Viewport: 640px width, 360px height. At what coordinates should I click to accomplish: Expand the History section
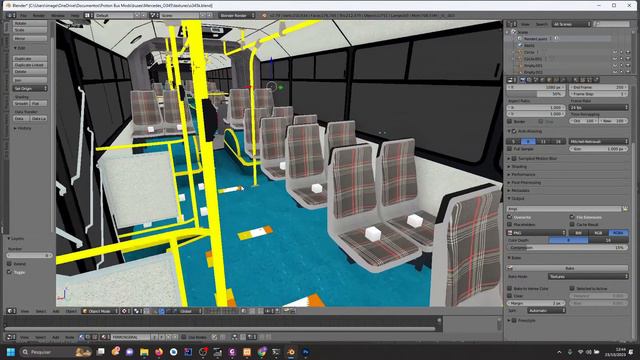click(22, 128)
